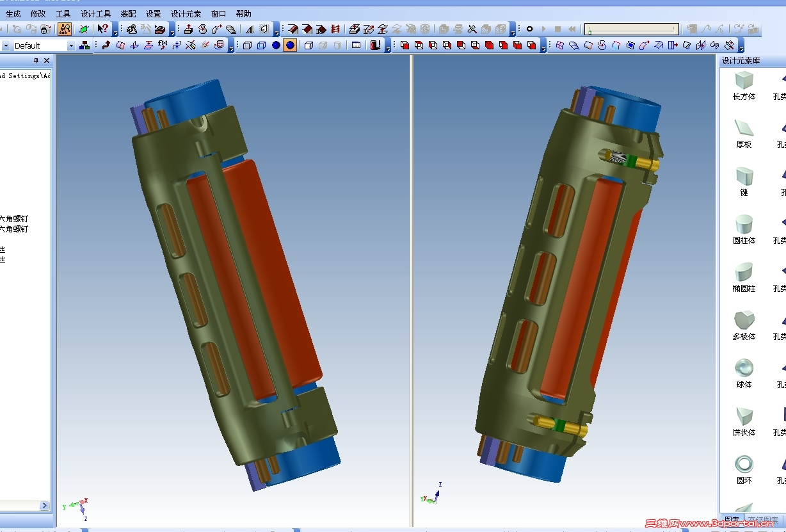The width and height of the screenshot is (786, 532).
Task: Click the animation rewind button
Action: tap(572, 29)
